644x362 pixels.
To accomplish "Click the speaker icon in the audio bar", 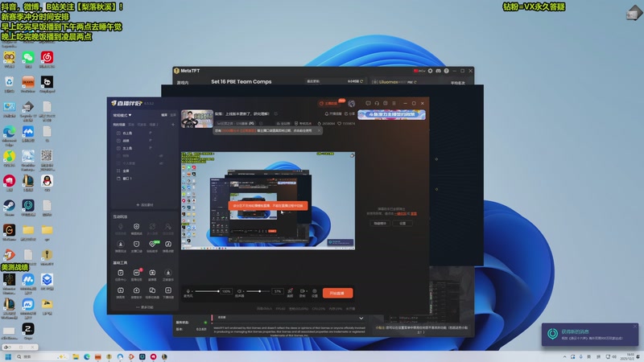I will (x=239, y=291).
